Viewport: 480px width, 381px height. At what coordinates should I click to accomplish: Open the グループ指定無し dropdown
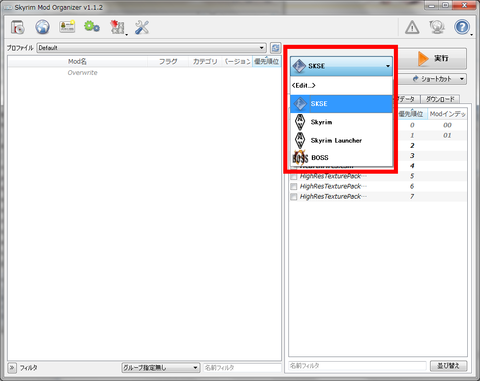pos(161,368)
